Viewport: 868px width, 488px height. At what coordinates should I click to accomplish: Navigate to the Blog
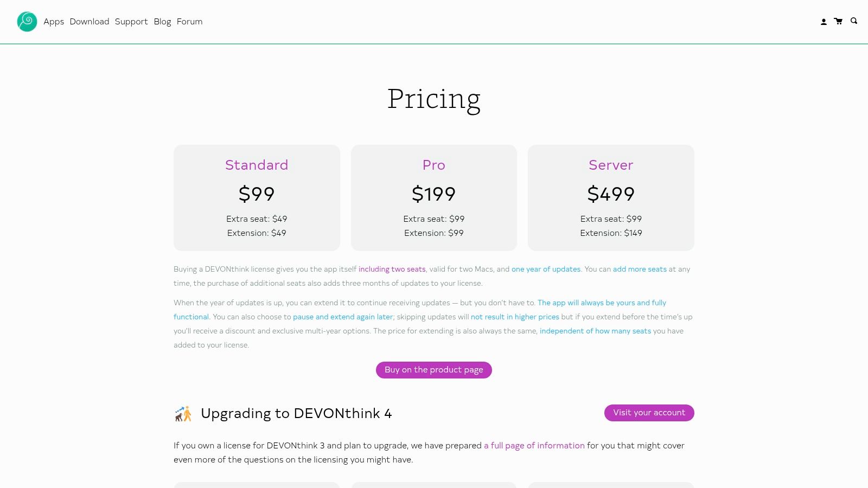point(162,22)
